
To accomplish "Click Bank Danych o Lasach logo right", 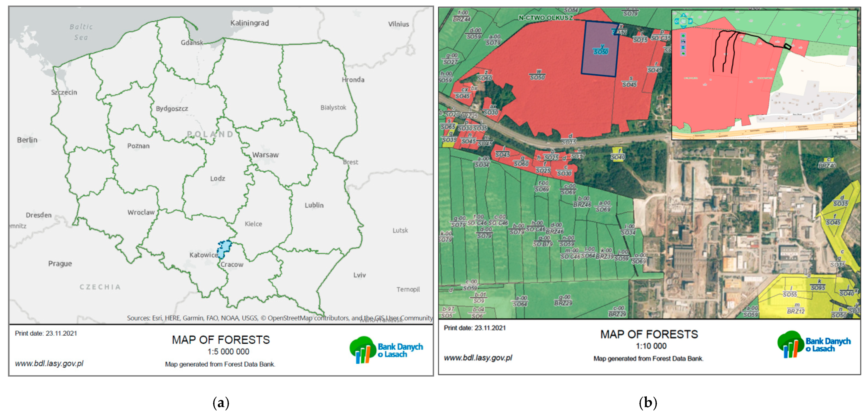I will tap(814, 345).
